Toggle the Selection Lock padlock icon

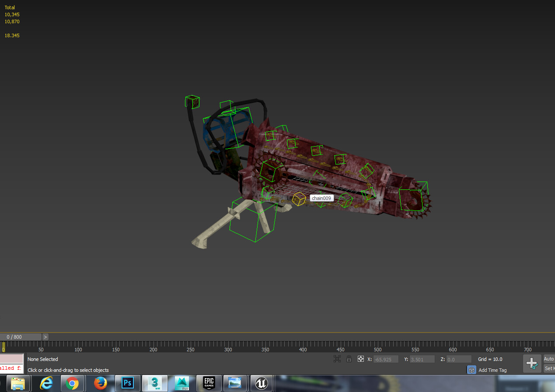pos(349,359)
